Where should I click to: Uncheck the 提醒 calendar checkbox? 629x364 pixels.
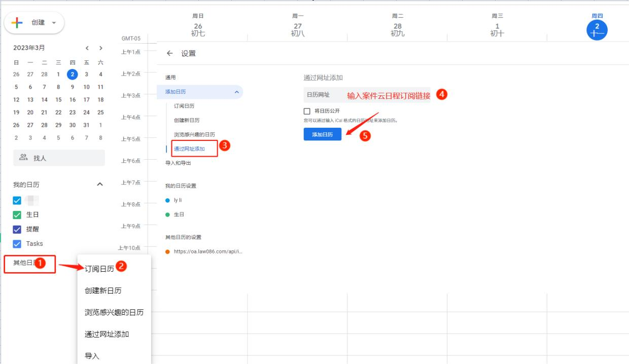[x=17, y=229]
